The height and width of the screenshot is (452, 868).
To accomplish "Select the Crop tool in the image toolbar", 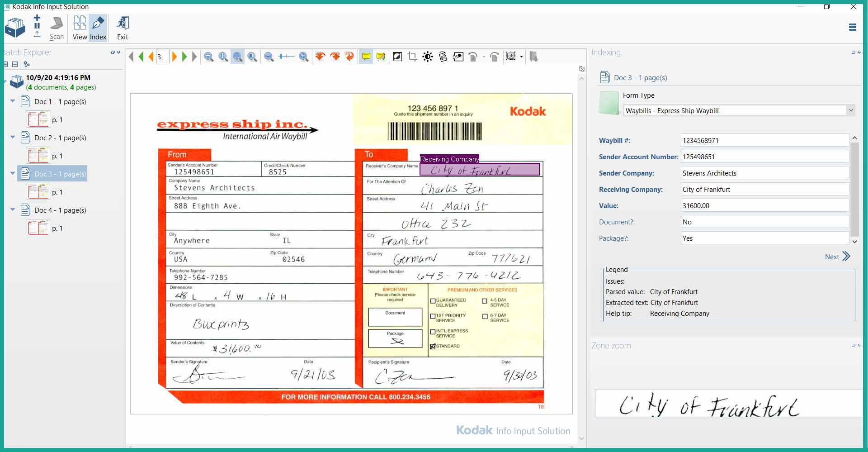I will (x=411, y=57).
